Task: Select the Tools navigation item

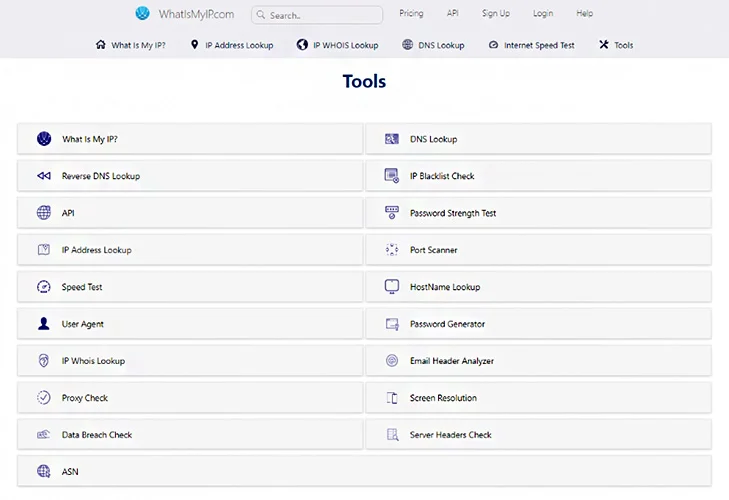Action: click(616, 45)
